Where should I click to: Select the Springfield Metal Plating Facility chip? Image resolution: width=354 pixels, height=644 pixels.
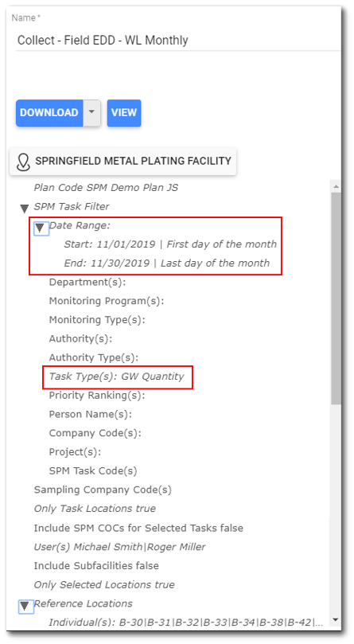pyautogui.click(x=123, y=161)
